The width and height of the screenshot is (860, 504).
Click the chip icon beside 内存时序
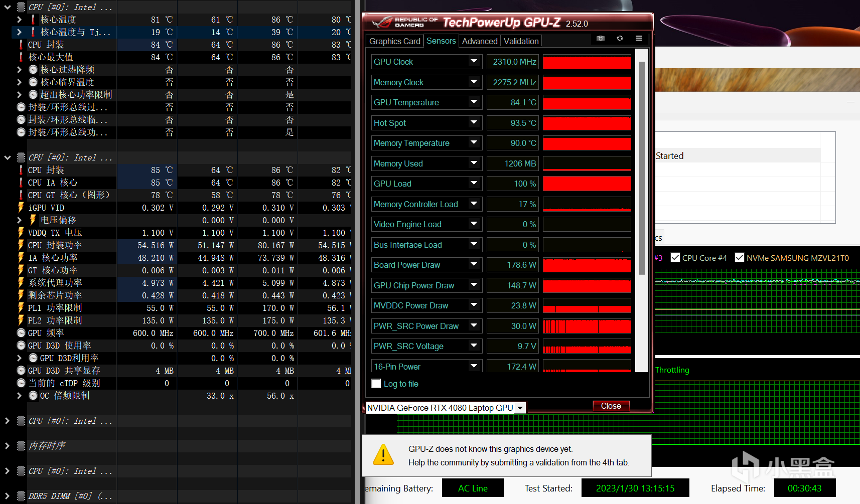click(21, 446)
